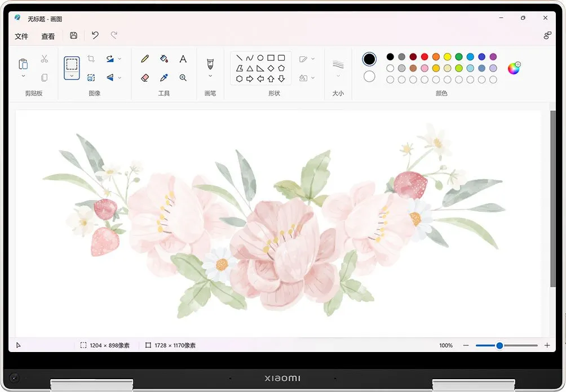This screenshot has width=566, height=392.
Task: Select black primary color 1 circle
Action: [369, 59]
